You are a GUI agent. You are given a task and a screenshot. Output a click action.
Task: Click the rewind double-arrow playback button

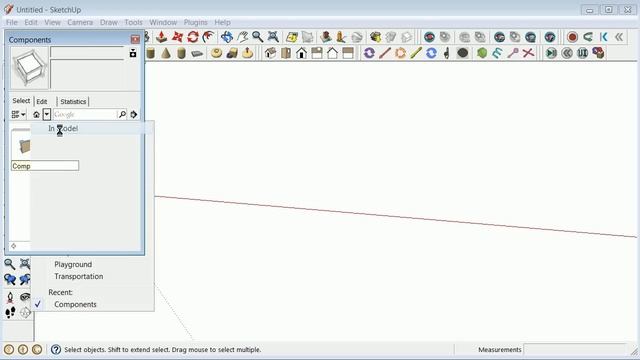tap(567, 53)
